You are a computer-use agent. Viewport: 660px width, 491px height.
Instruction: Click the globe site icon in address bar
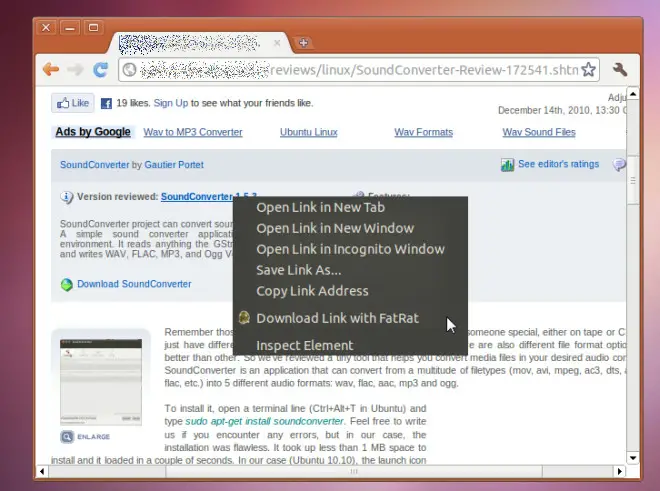130,70
